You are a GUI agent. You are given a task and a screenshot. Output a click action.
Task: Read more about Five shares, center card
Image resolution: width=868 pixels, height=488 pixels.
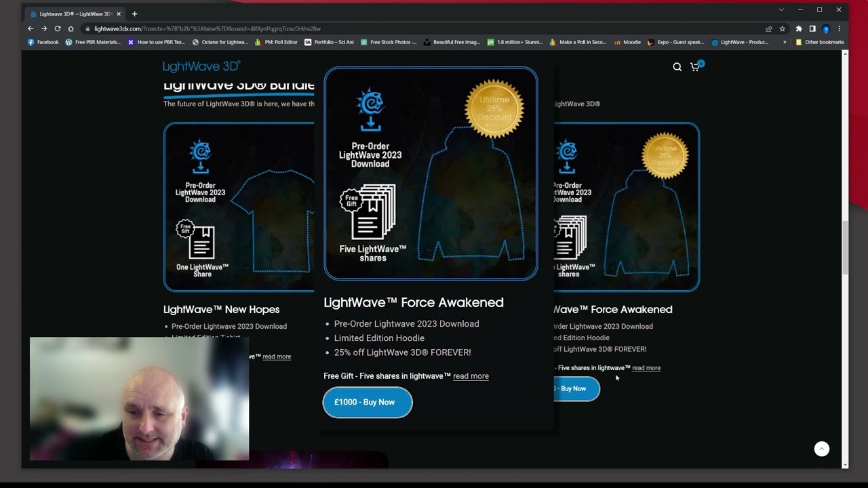[471, 376]
